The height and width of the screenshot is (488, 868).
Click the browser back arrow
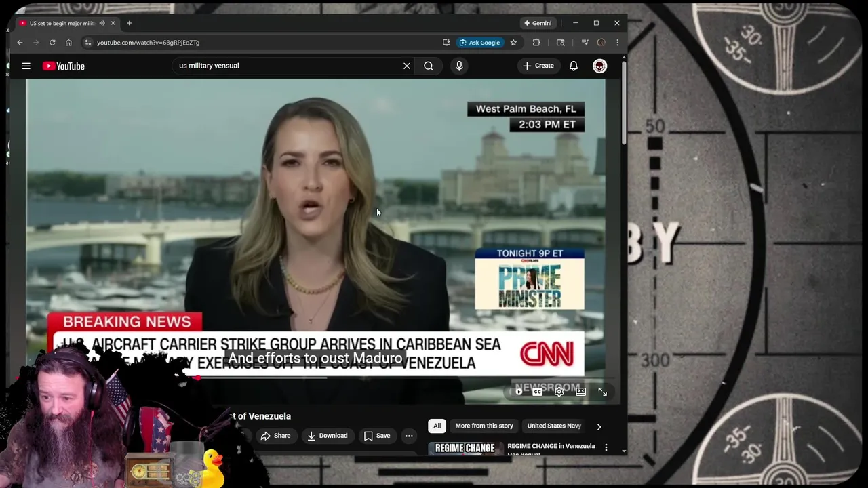click(20, 42)
